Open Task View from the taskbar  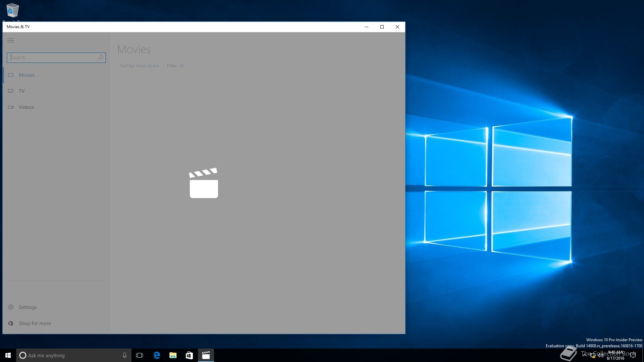click(140, 355)
